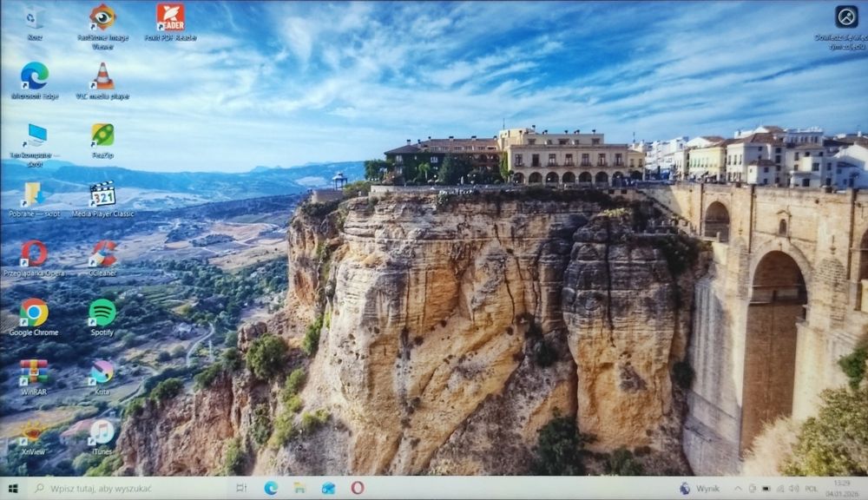This screenshot has width=868, height=500.
Task: Select the PeaZip desktop icon
Action: coord(102,141)
